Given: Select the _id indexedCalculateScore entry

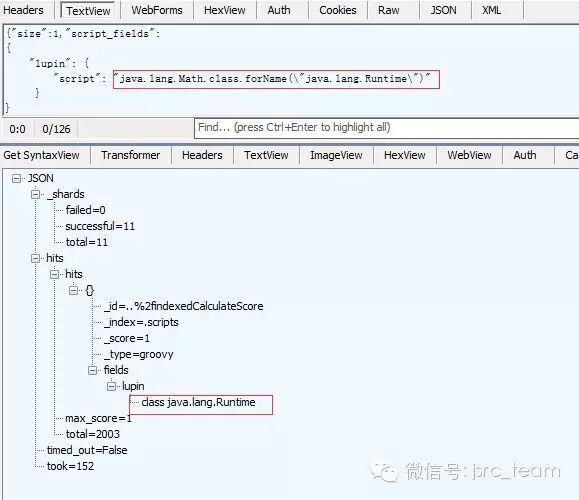Looking at the screenshot, I should (x=184, y=306).
